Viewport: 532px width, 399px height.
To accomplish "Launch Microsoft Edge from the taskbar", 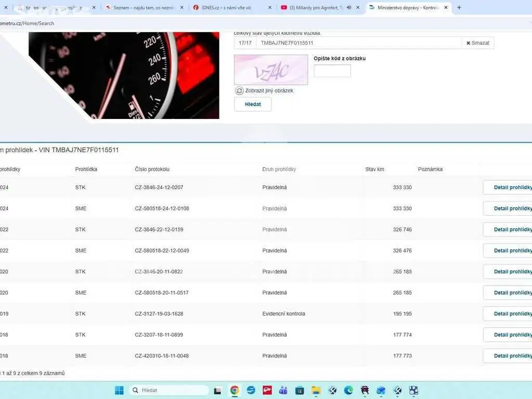I will (x=348, y=390).
